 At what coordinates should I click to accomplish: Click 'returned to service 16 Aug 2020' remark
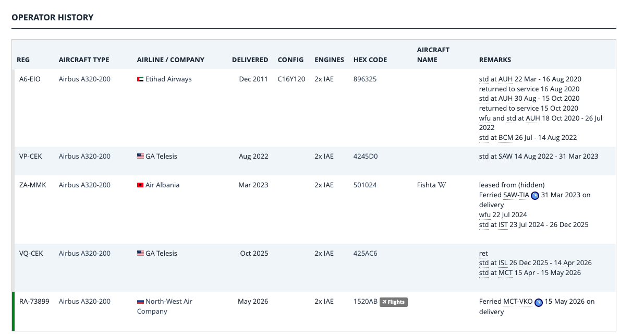point(529,89)
